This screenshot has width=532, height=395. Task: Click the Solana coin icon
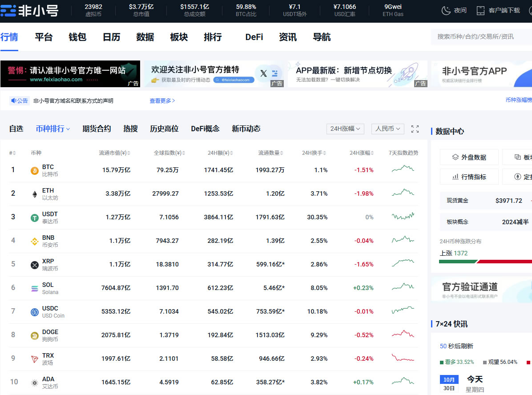pyautogui.click(x=34, y=288)
